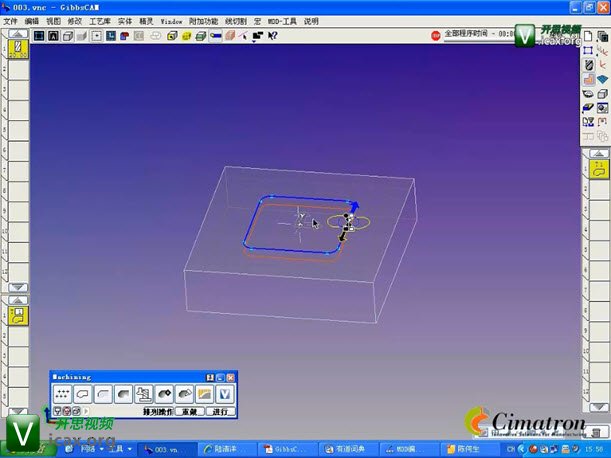
Task: Click the dark 'A' view icon
Action: click(x=53, y=36)
